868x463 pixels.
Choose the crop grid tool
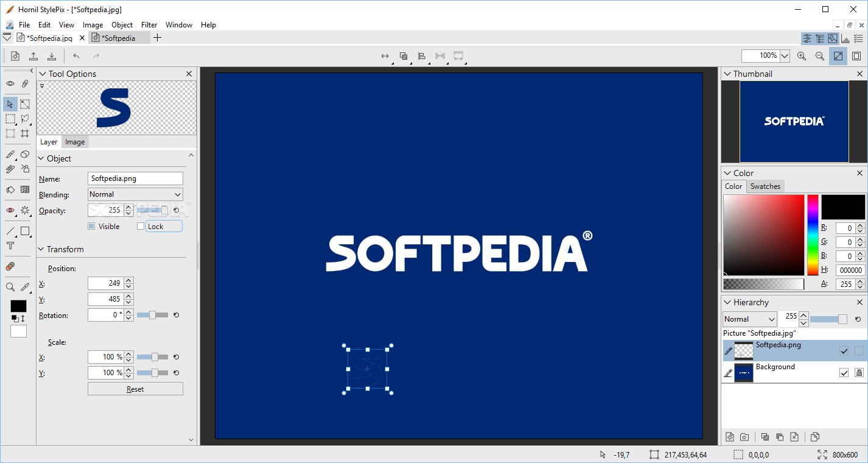pos(25,133)
